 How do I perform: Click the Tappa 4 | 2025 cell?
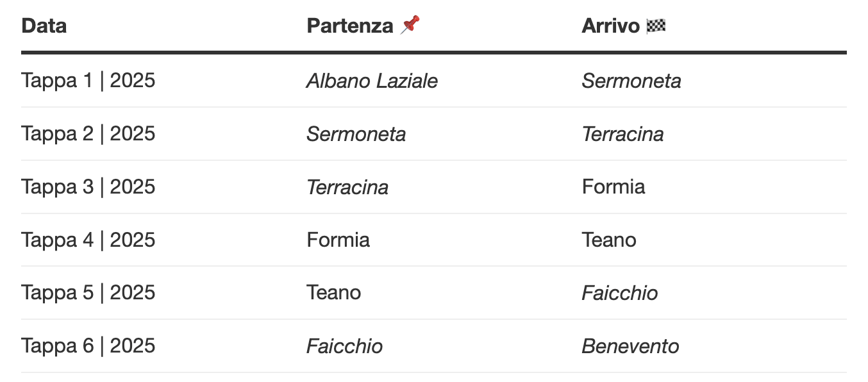(x=88, y=240)
